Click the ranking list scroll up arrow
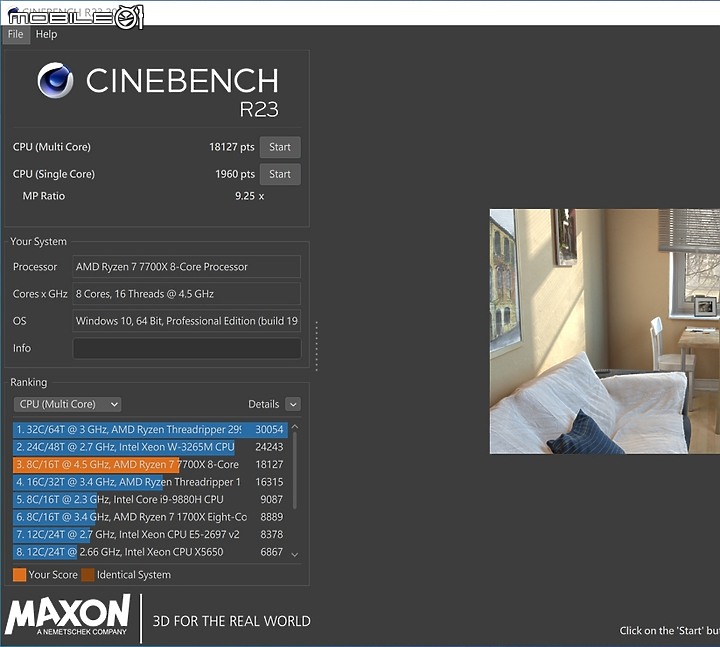Screen dimensions: 720x647 [295, 427]
